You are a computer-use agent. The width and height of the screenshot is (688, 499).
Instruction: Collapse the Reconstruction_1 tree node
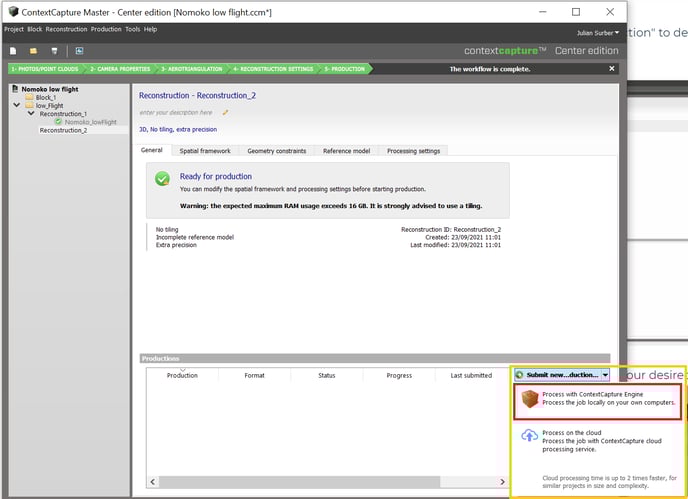31,114
